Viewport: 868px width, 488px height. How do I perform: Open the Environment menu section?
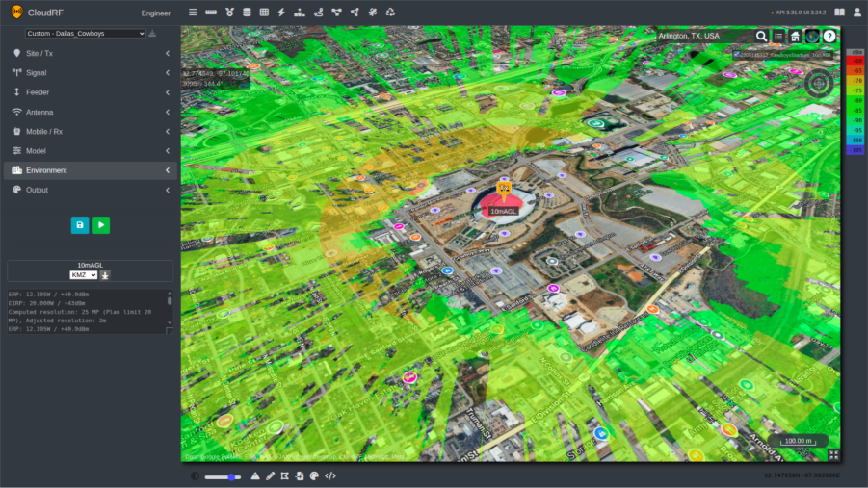[90, 170]
